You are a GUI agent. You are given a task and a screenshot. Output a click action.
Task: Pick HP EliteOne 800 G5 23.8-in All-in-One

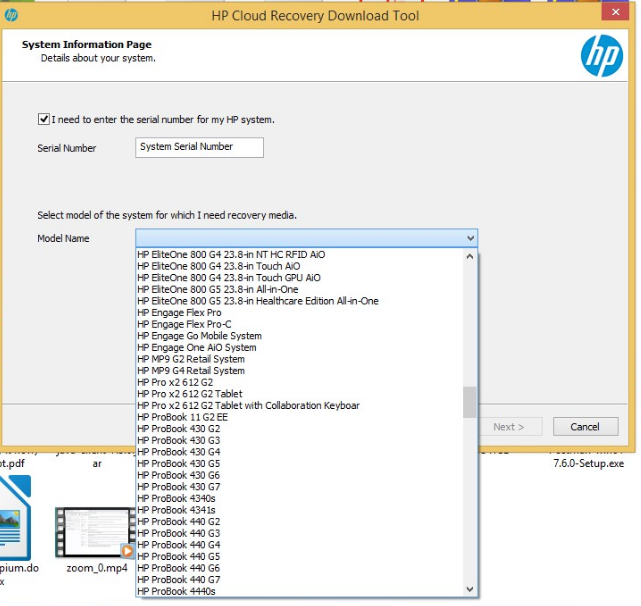[x=217, y=289]
